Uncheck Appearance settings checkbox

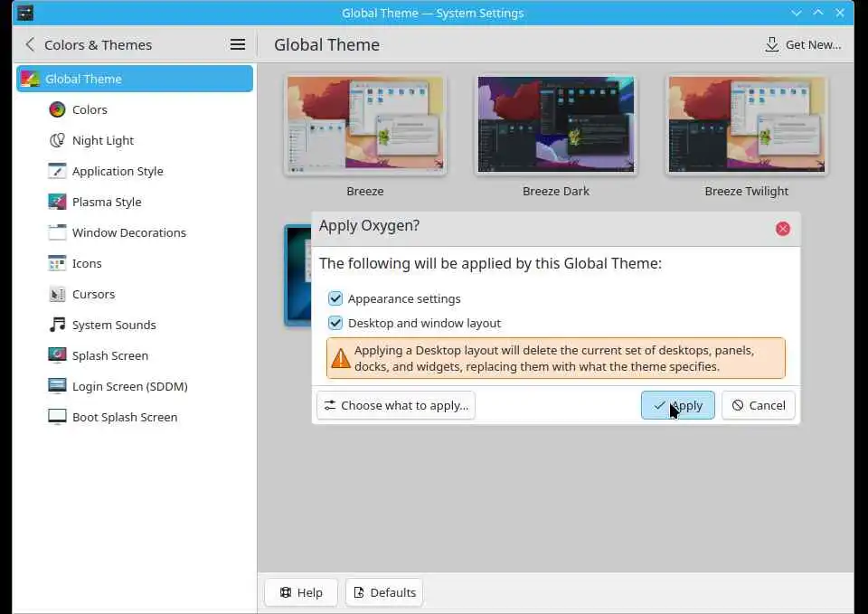335,298
